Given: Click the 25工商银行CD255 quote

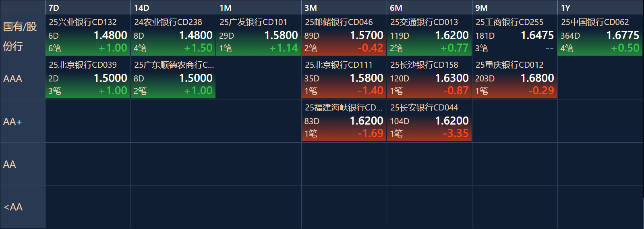Looking at the screenshot, I should (x=515, y=35).
